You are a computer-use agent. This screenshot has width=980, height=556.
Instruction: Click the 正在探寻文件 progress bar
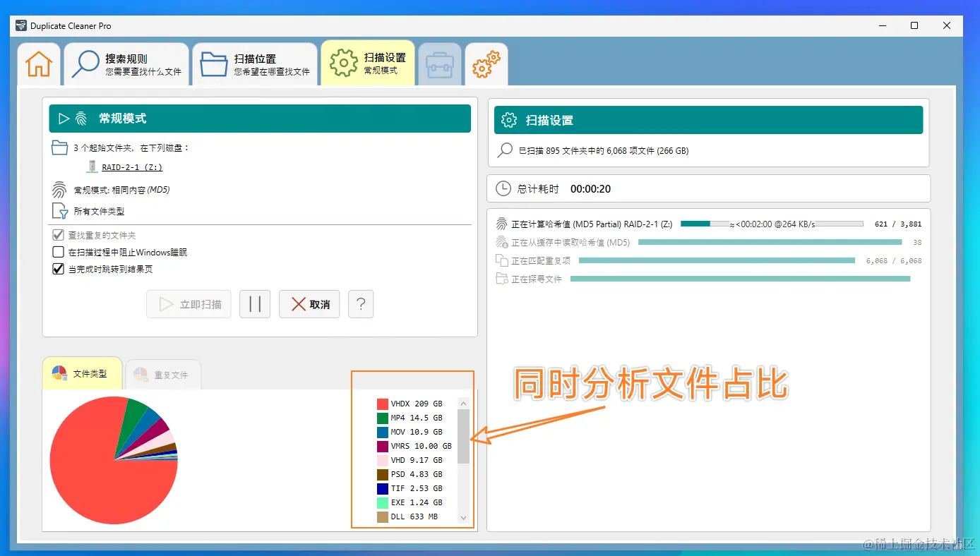pos(740,279)
